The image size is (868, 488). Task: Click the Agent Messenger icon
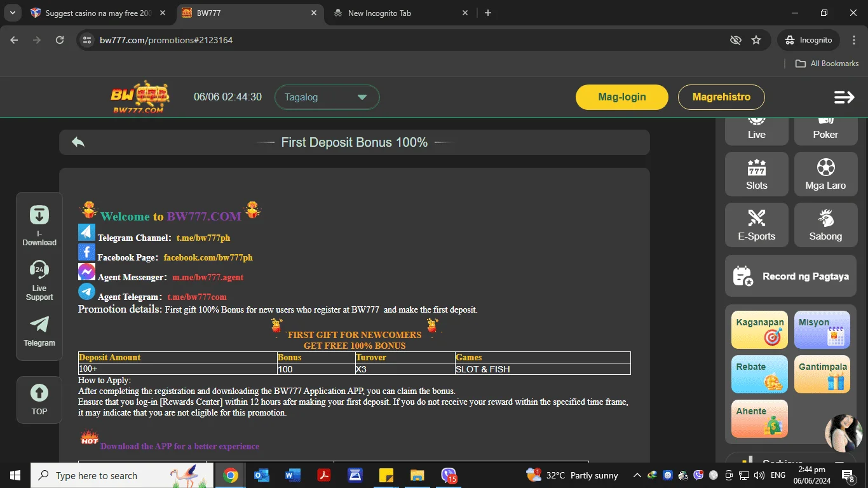[86, 272]
